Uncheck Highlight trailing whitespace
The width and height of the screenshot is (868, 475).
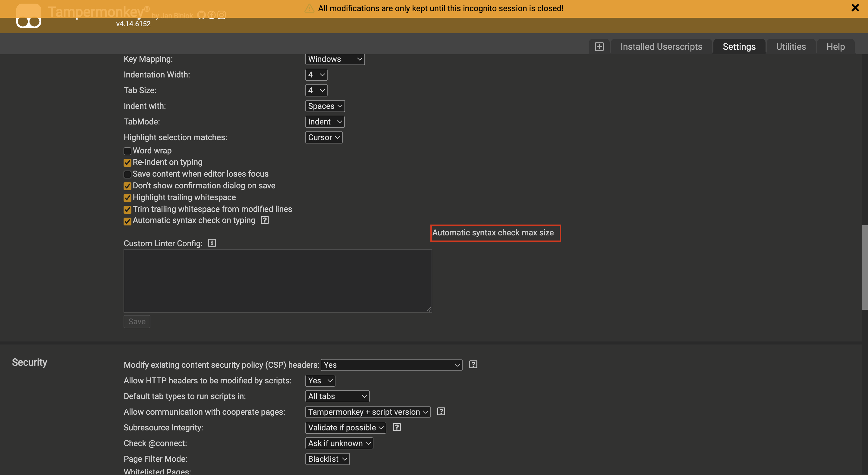[x=127, y=198]
